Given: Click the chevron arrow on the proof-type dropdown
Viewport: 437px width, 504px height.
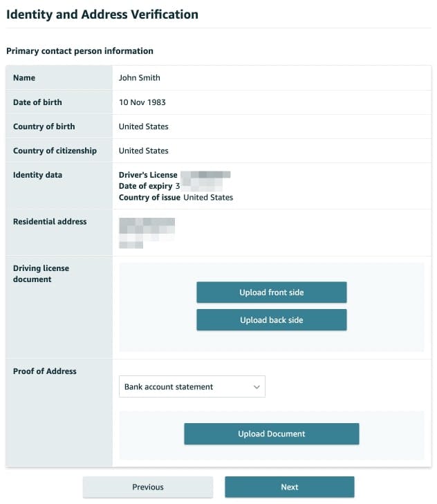Looking at the screenshot, I should point(257,387).
